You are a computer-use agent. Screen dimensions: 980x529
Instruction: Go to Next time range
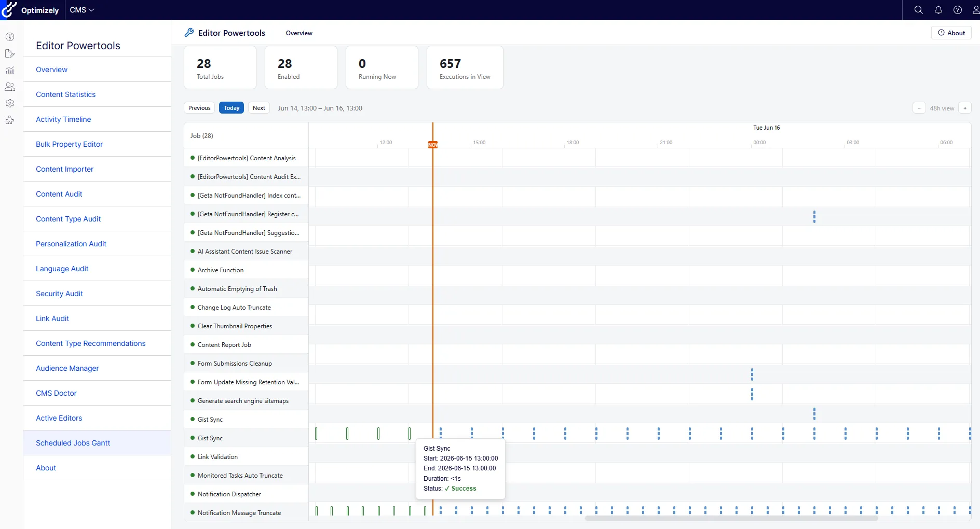tap(259, 108)
